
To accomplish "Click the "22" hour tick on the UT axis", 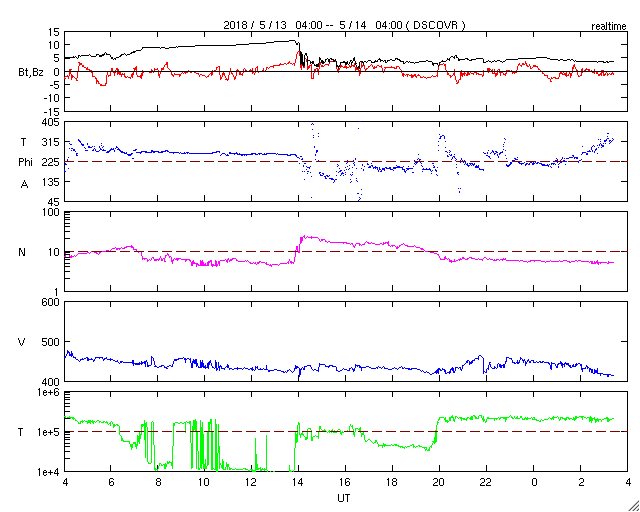I will (x=486, y=482).
